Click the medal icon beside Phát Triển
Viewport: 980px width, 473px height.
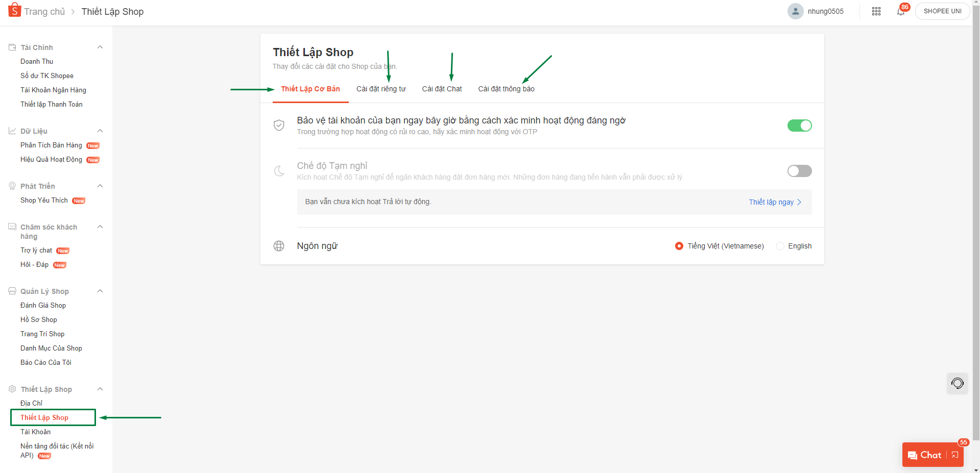11,186
